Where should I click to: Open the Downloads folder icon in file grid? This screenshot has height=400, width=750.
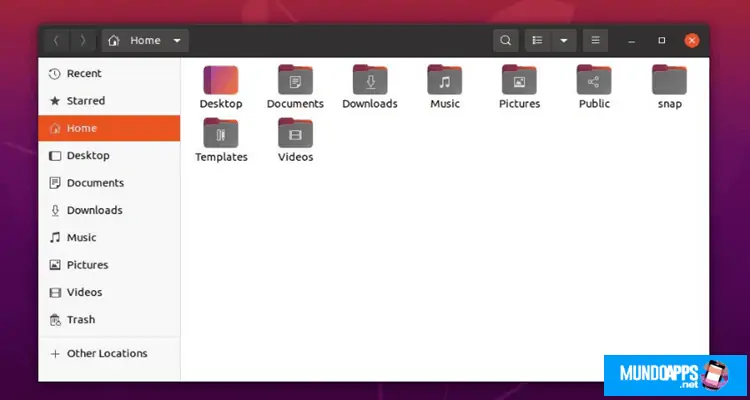click(370, 80)
